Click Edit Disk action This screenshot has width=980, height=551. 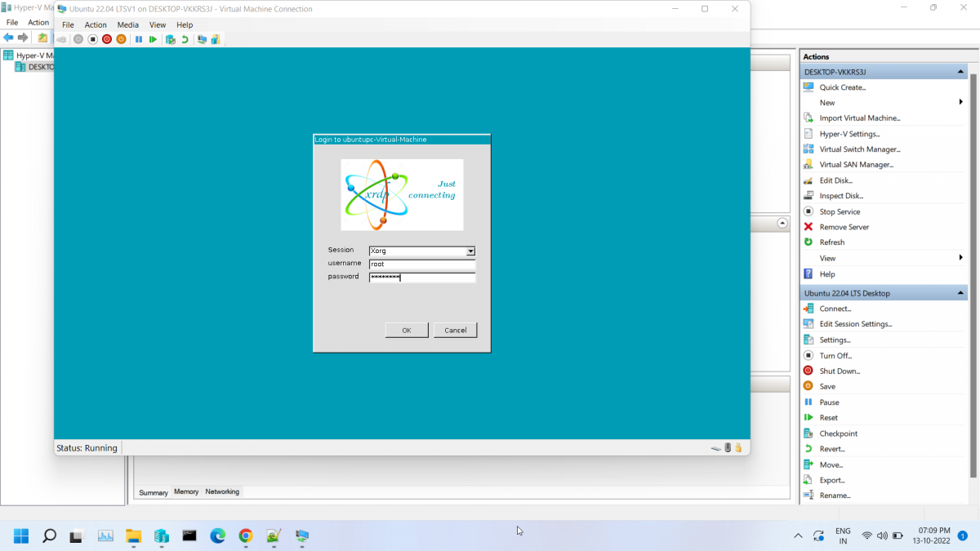(835, 180)
